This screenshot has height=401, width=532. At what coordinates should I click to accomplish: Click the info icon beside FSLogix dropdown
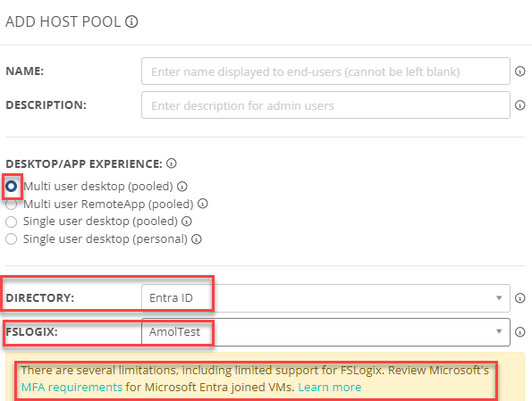519,332
